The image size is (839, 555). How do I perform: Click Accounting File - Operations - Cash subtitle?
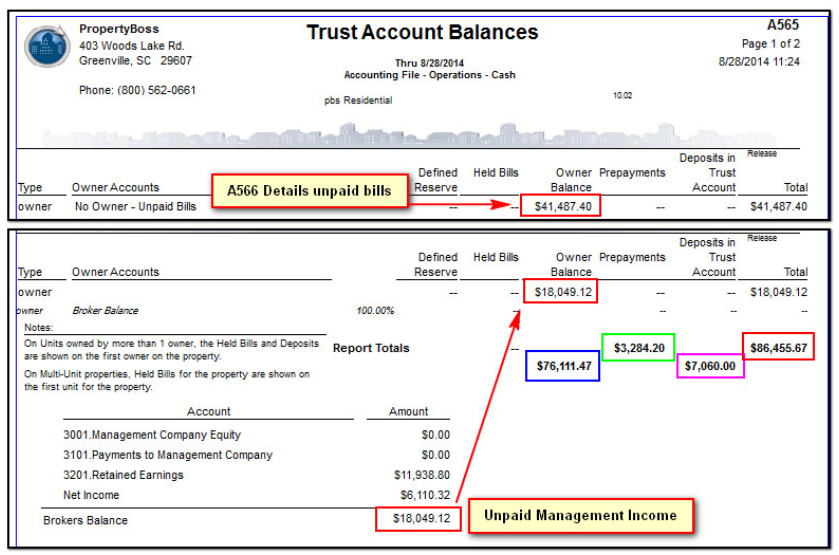click(x=430, y=75)
